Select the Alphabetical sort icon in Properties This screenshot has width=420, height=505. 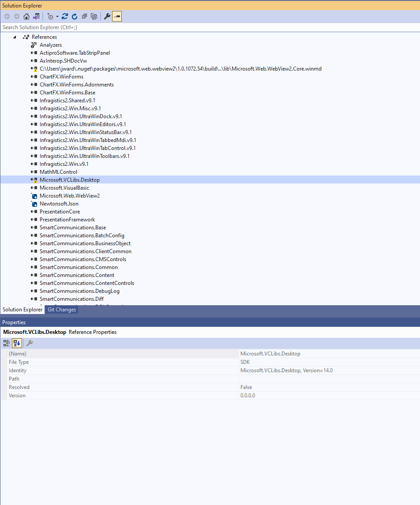pyautogui.click(x=17, y=343)
